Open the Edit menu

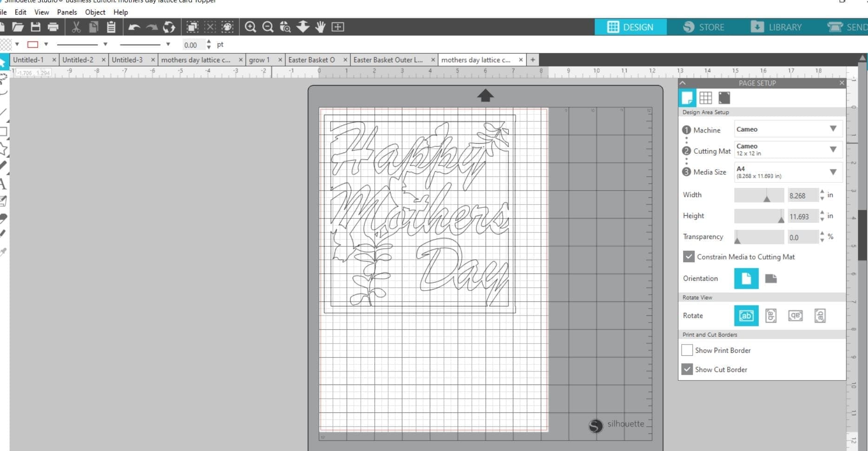click(20, 12)
